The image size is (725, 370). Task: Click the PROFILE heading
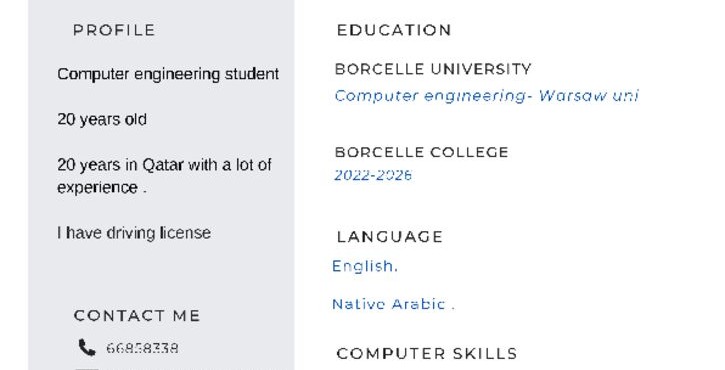pos(114,30)
